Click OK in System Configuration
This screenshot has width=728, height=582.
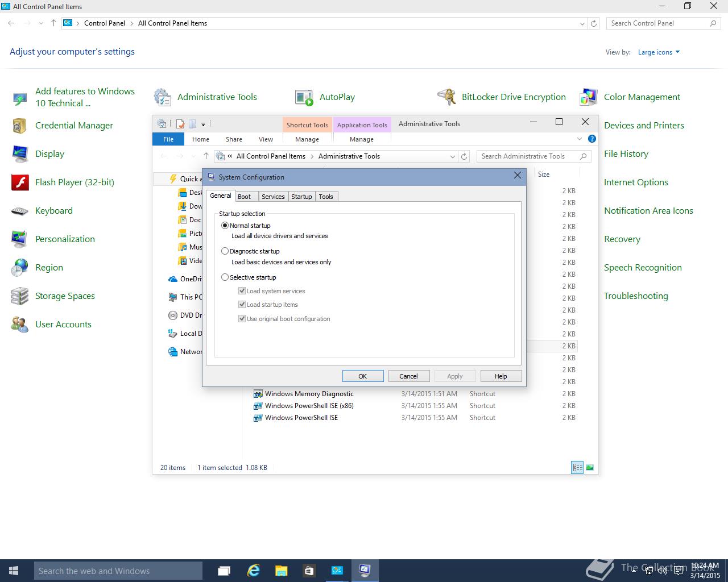pos(363,376)
